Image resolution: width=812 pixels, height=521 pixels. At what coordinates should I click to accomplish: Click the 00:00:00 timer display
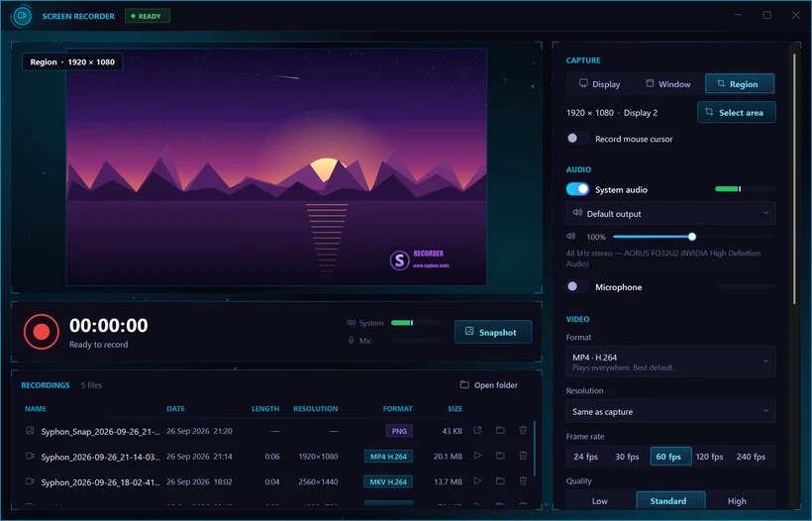(x=109, y=325)
